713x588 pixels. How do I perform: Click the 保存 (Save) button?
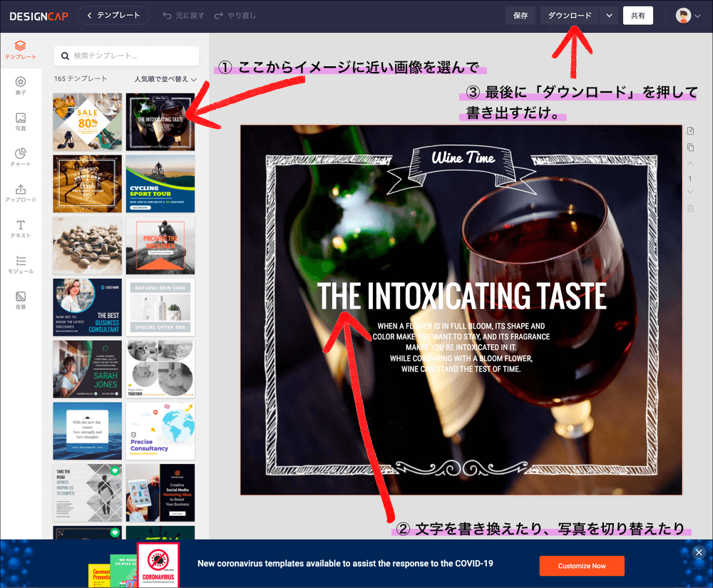point(520,15)
